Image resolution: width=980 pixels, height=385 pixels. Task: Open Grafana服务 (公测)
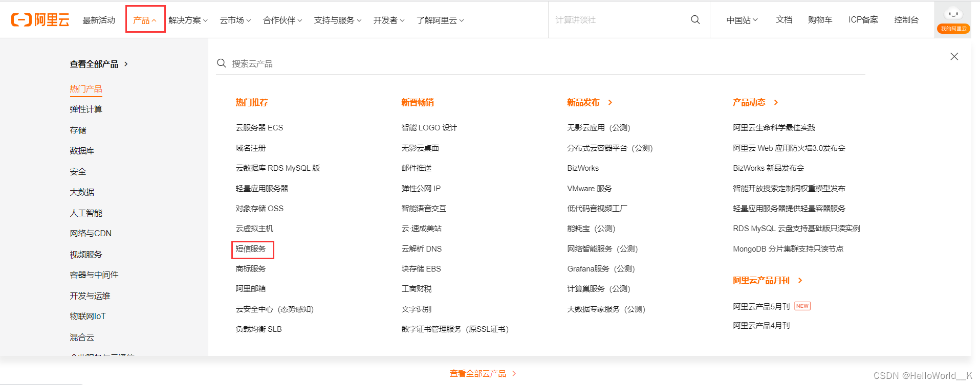(x=601, y=269)
